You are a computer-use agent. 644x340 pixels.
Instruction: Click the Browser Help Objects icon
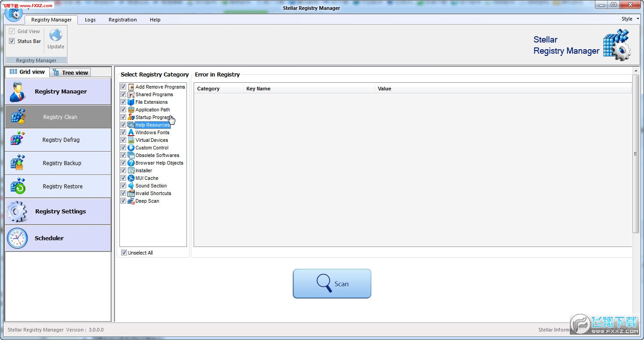pos(131,163)
